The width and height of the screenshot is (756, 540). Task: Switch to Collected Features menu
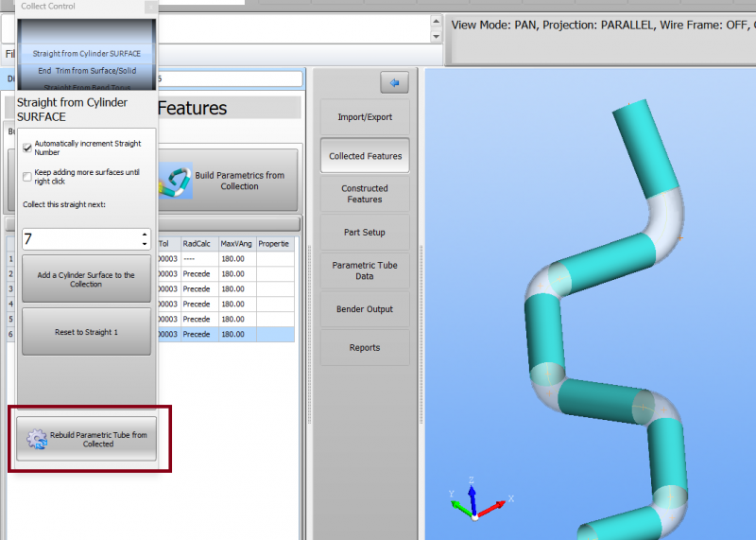coord(365,156)
